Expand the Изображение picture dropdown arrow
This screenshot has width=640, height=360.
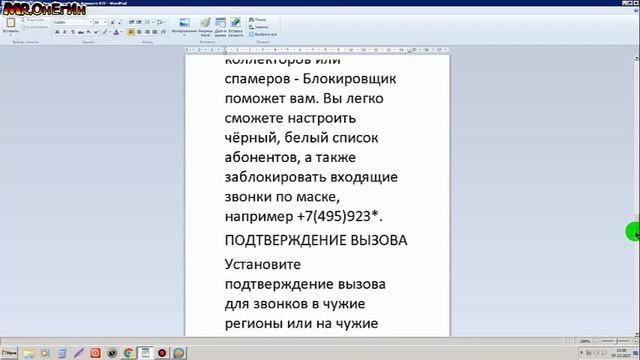pos(184,35)
